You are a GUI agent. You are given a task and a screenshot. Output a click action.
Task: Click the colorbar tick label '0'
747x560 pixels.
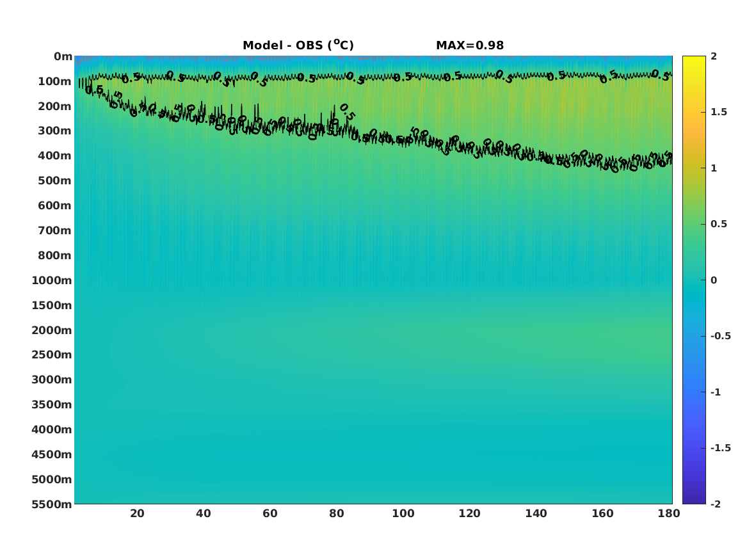pos(714,280)
